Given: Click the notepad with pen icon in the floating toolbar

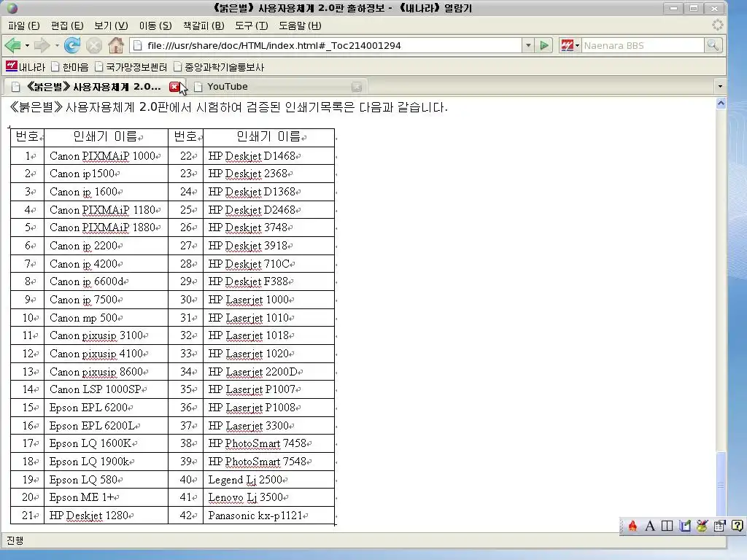Looking at the screenshot, I should click(684, 526).
